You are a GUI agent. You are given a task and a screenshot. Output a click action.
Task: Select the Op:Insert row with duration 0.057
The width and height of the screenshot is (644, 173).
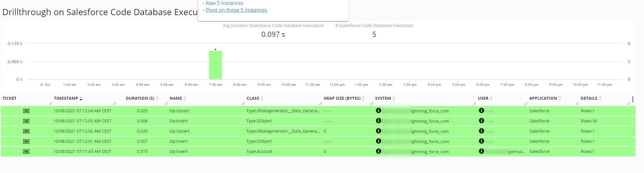coord(178,142)
